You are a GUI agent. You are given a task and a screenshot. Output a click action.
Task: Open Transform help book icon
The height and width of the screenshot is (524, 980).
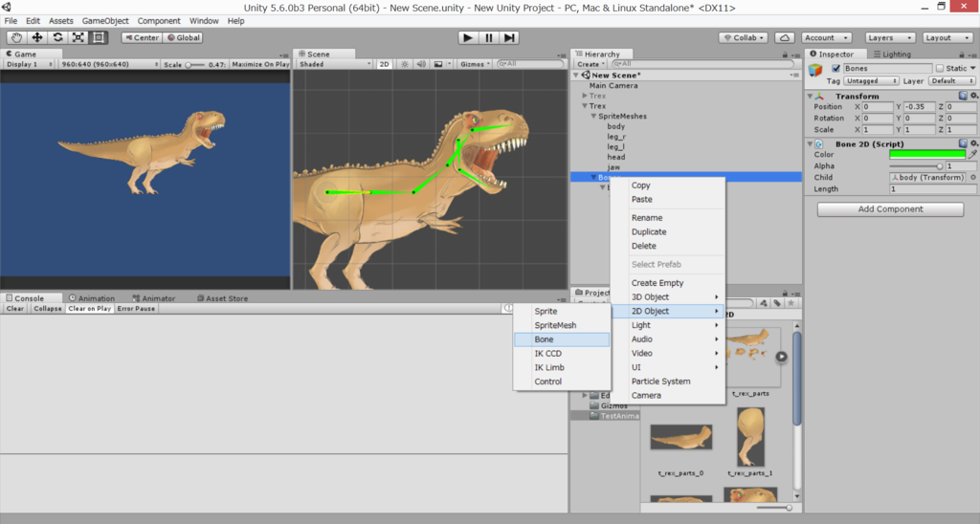point(963,96)
